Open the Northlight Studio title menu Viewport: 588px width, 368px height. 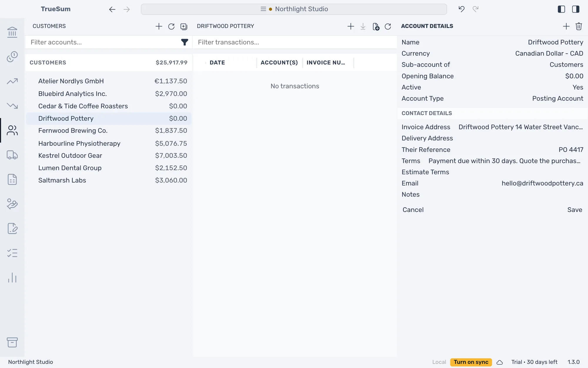[x=294, y=9]
